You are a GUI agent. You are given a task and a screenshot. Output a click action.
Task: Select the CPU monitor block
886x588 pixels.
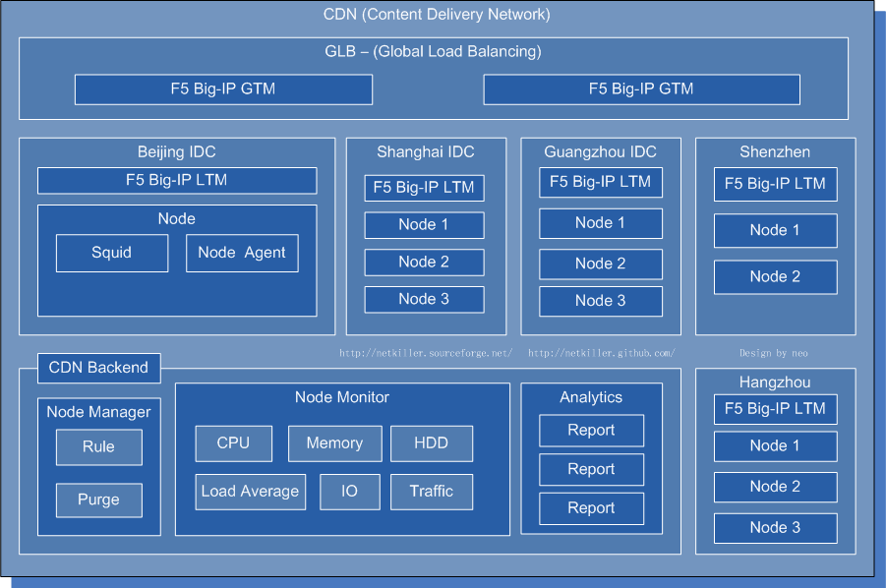point(233,443)
